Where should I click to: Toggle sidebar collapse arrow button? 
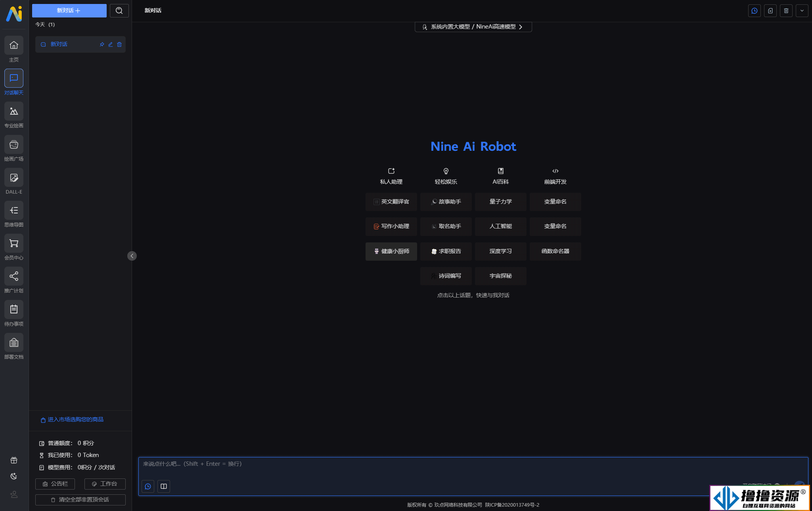(x=132, y=255)
